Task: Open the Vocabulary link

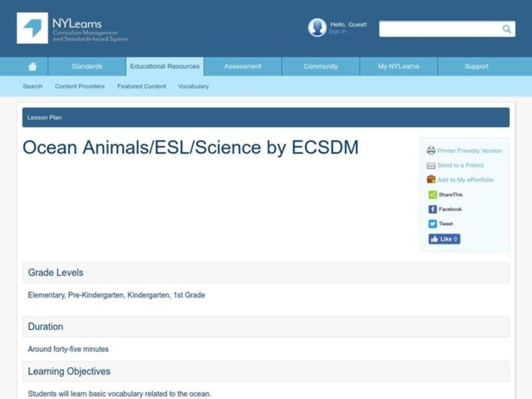Action: pos(193,86)
